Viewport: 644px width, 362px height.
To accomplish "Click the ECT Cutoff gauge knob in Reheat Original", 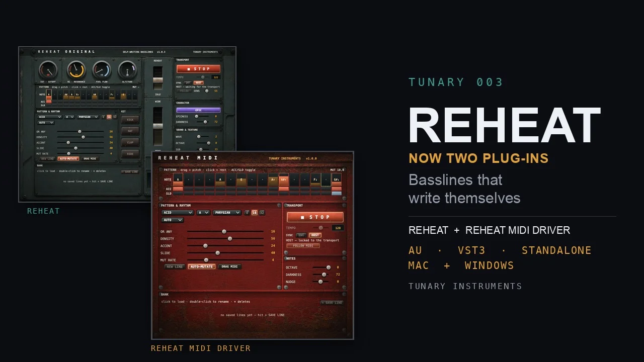I will (48, 70).
